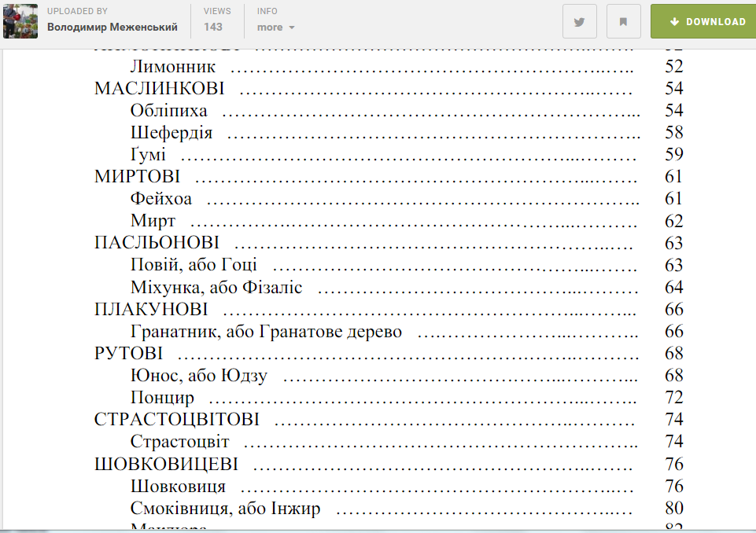Select the МАСЛИНКОВІ heading in contents
756x533 pixels.
(x=159, y=88)
